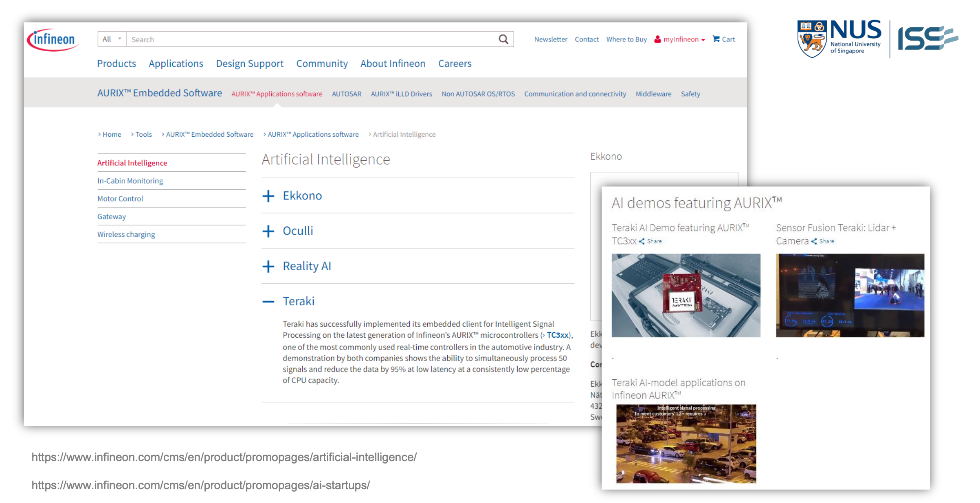Click the ISS logo
The image size is (980, 503).
coord(927,38)
